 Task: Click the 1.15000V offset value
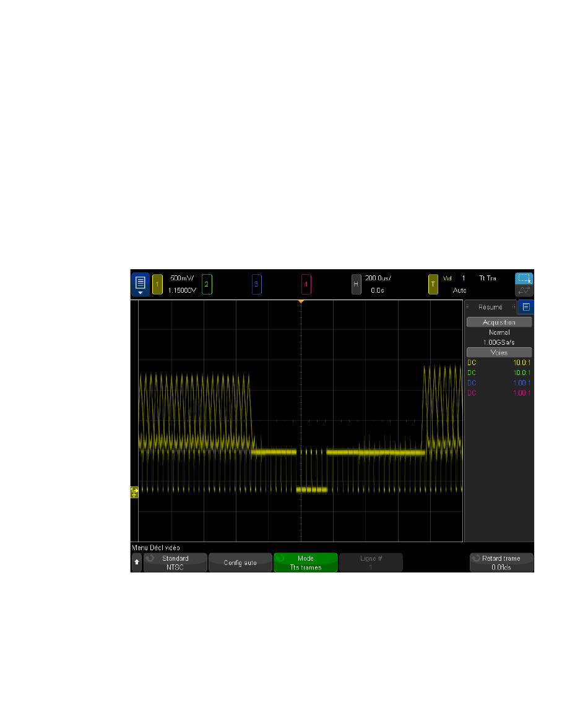click(182, 290)
